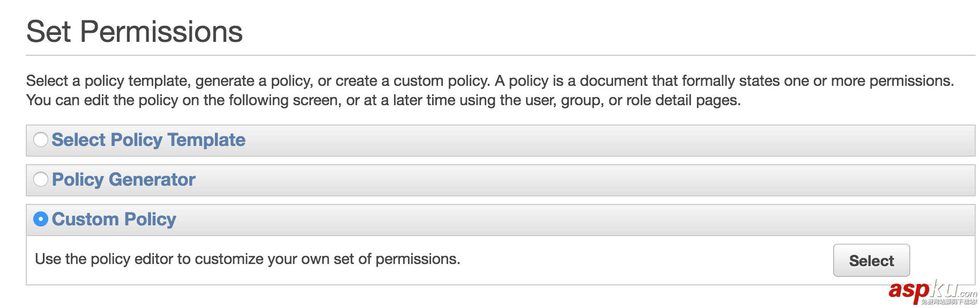
Task: Select the Select Policy Template radio button
Action: [41, 140]
